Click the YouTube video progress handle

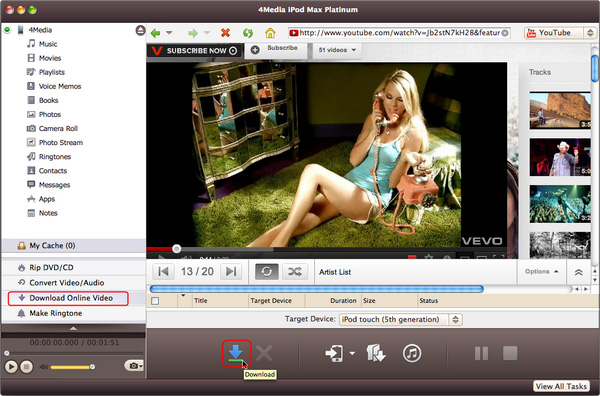click(176, 249)
